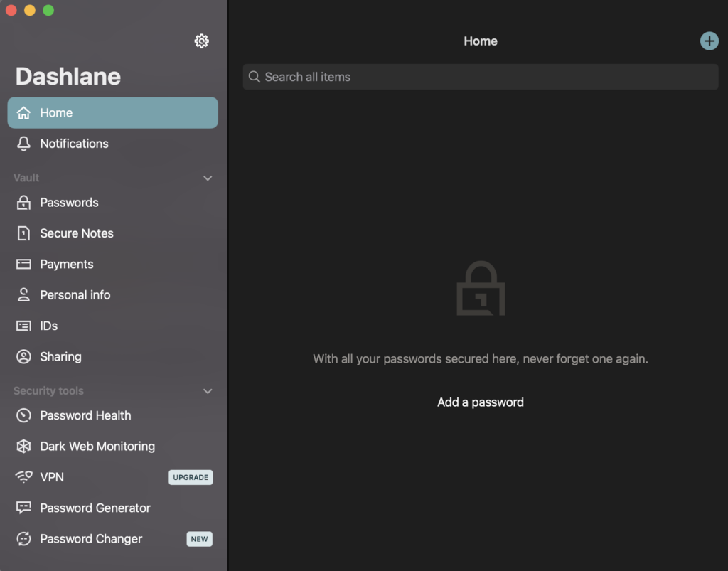Select the VPN label
Screen dimensions: 728x571
tap(52, 477)
